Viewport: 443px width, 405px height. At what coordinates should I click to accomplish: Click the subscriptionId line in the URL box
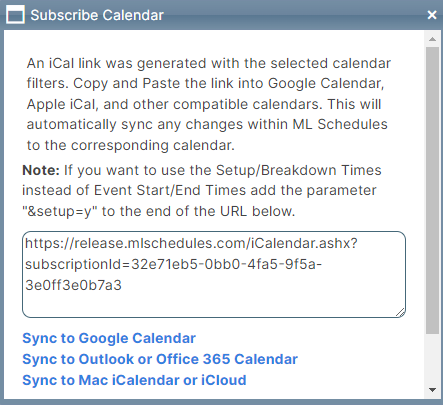pyautogui.click(x=173, y=264)
